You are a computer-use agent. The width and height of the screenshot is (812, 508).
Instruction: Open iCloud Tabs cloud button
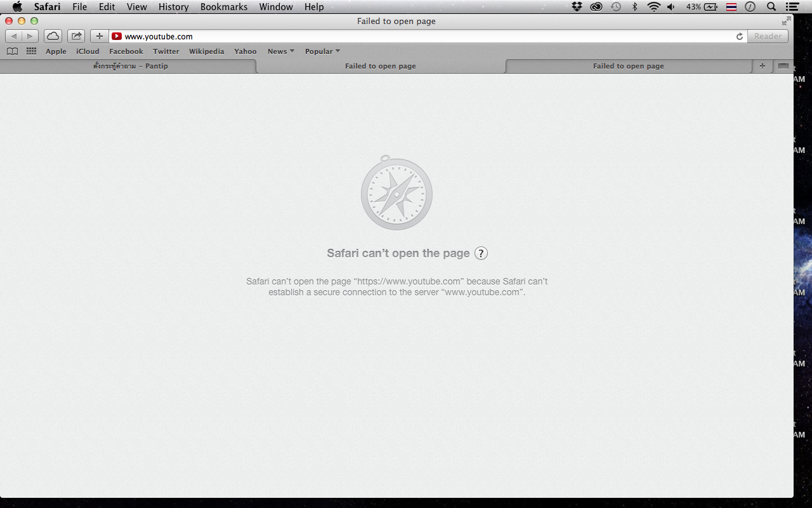pyautogui.click(x=53, y=36)
